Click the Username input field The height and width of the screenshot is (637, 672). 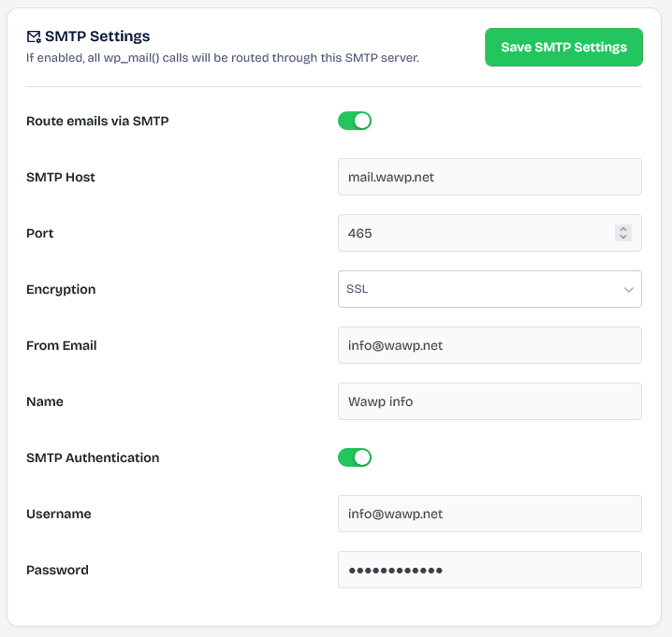(x=489, y=514)
